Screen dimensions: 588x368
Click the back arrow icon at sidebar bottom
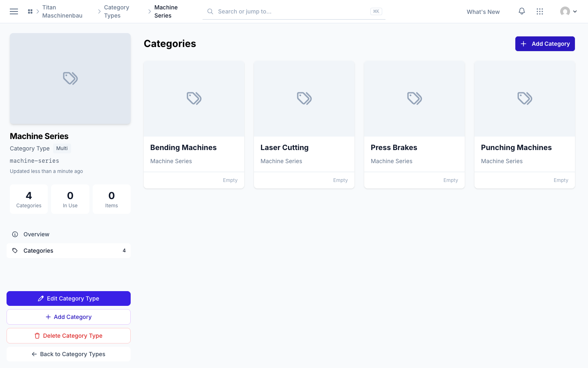tap(34, 354)
